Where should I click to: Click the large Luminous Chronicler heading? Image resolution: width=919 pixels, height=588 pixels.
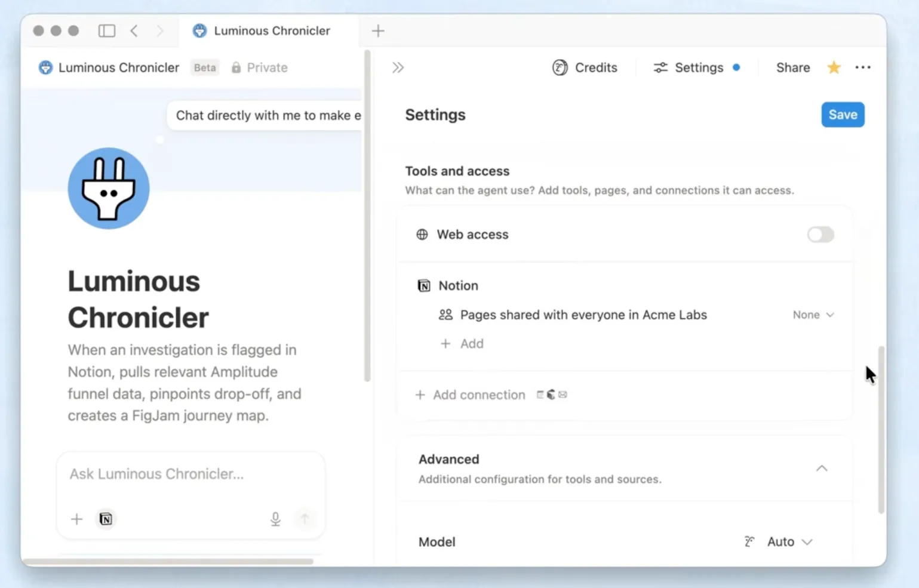[139, 299]
